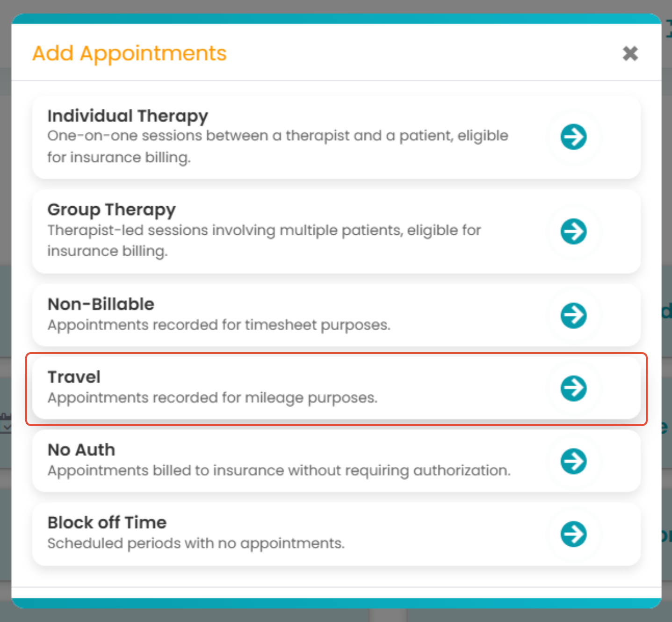Pick the Travel appointment title

click(x=74, y=377)
